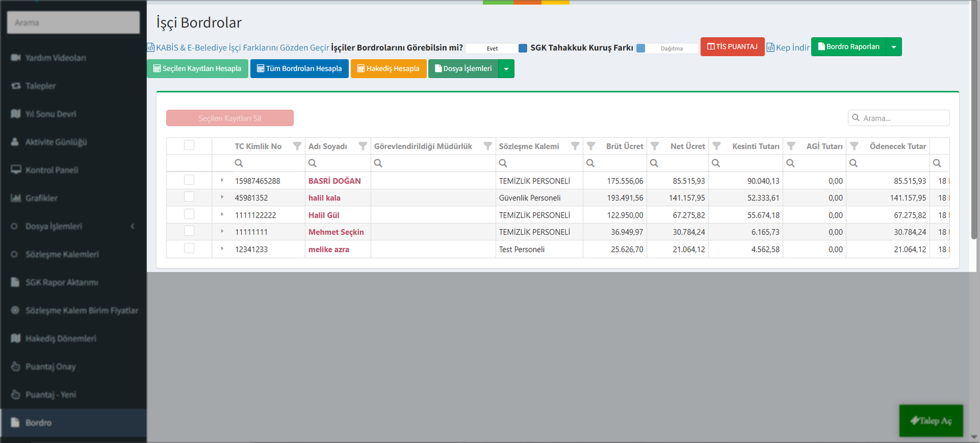Click the filter icon beside Sözleşme Kalemi header
Screen dimensions: 980x443
pyautogui.click(x=575, y=146)
